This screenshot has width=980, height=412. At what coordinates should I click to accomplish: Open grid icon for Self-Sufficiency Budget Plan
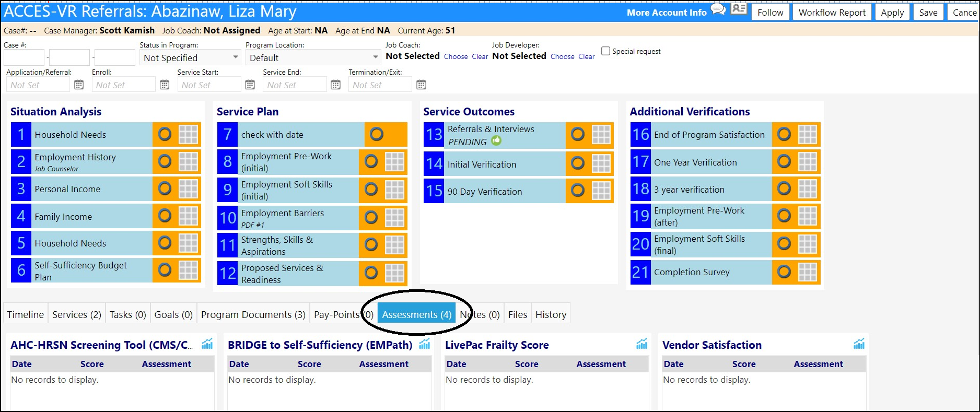click(188, 270)
